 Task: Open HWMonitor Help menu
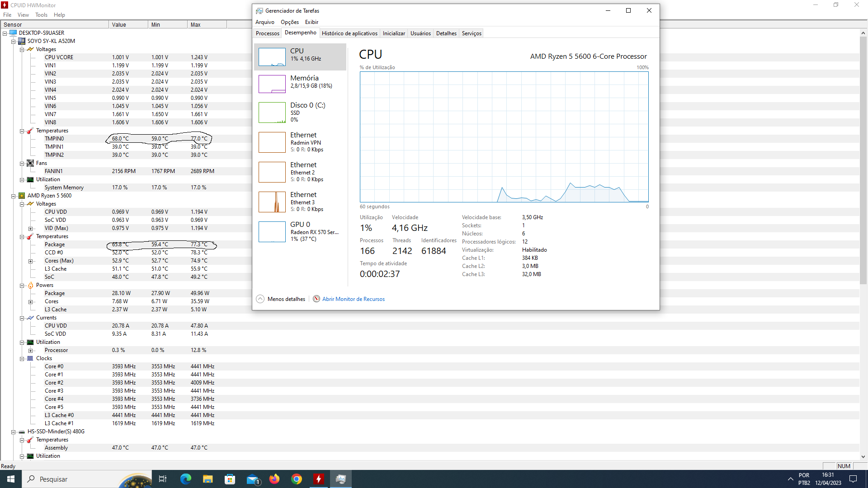59,14
